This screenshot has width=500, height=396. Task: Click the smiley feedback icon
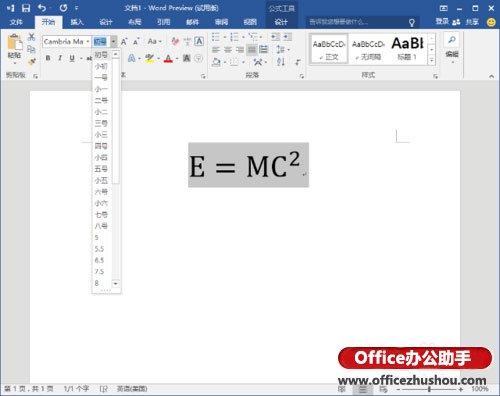pyautogui.click(x=491, y=22)
